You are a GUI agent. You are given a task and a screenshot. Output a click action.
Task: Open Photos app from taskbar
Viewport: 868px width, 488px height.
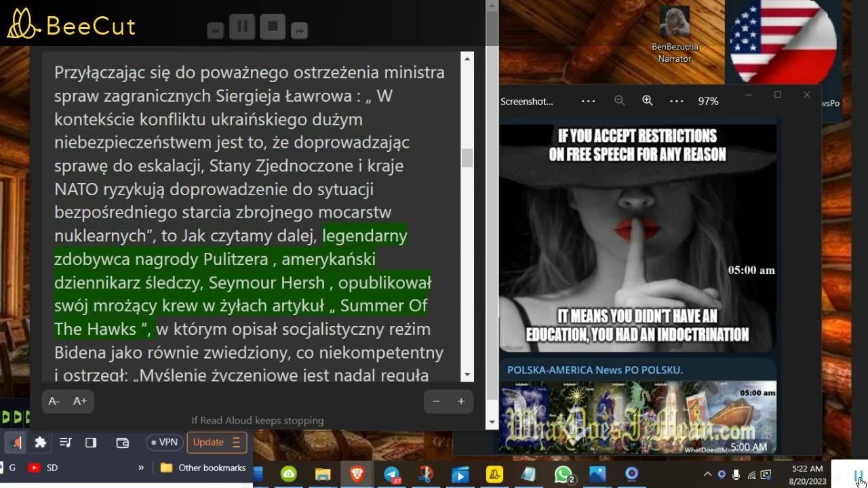(x=597, y=474)
